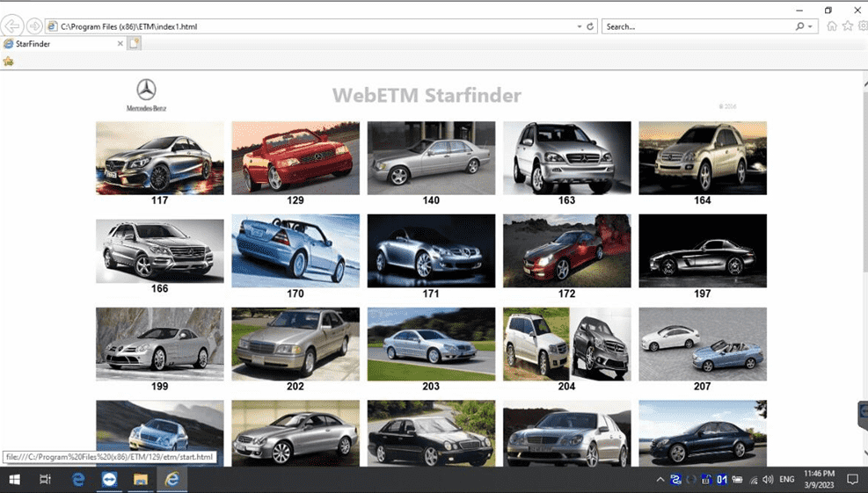Click the 202 model number text

point(295,386)
